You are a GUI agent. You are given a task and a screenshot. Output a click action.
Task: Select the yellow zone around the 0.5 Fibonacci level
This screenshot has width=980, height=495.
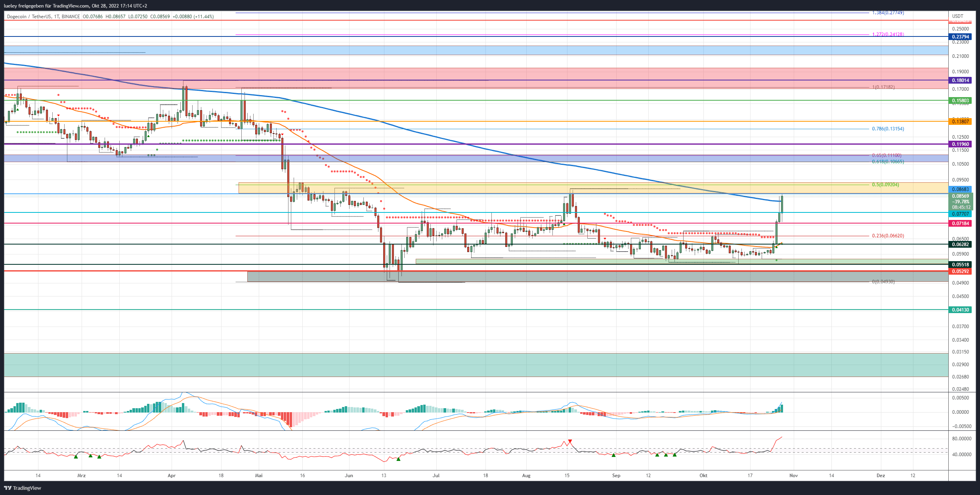click(x=594, y=188)
